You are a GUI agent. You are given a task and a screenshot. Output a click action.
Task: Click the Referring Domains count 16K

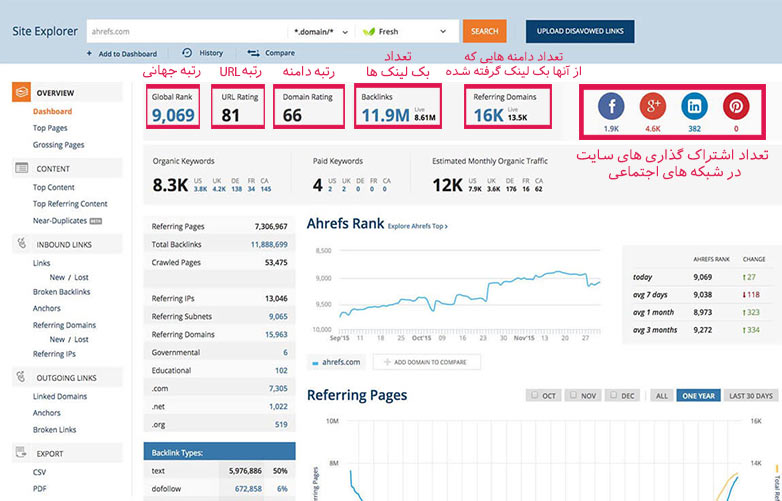(488, 115)
